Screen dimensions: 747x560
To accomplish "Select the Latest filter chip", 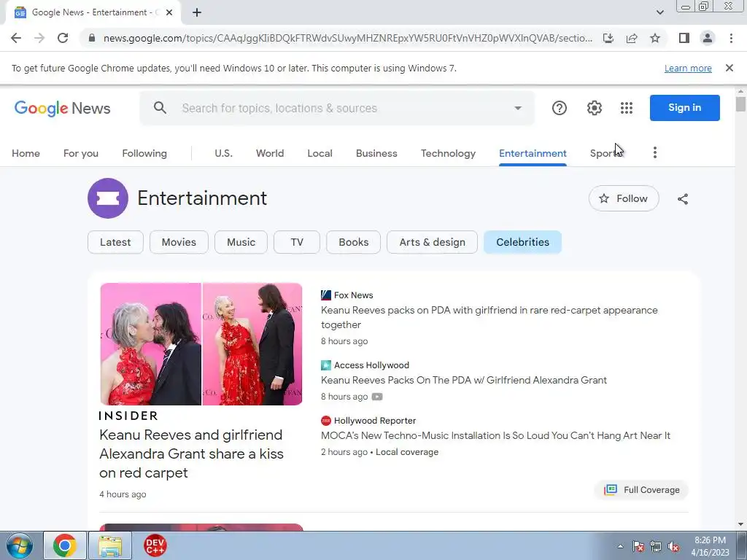I will 115,242.
